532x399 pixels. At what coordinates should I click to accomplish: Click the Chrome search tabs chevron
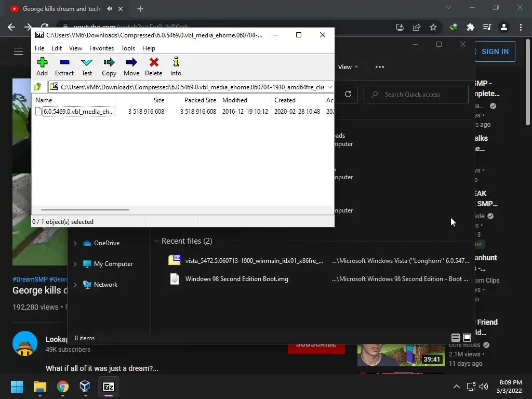click(448, 7)
